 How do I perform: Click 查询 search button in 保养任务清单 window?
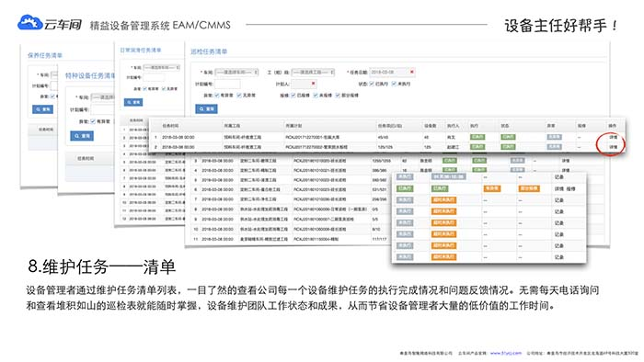42,109
